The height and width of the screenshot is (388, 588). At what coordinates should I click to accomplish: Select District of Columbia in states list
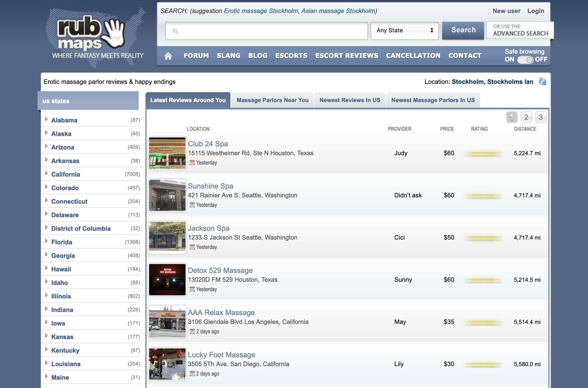[x=81, y=228]
